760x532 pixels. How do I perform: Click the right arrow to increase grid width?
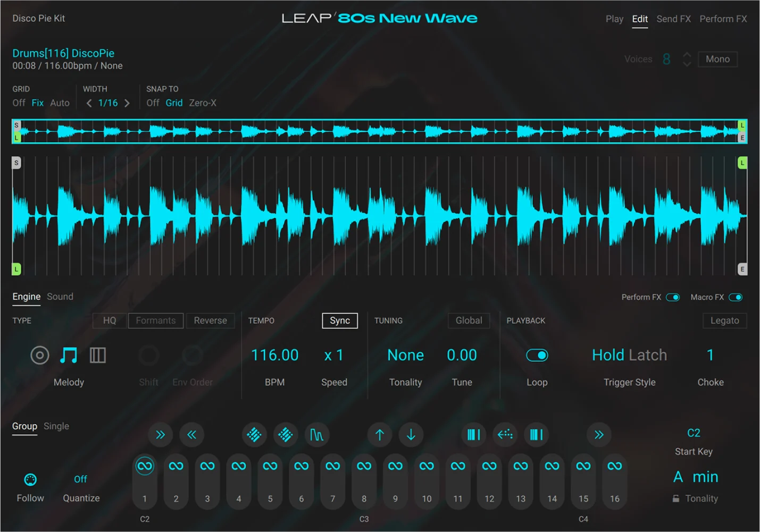[127, 103]
